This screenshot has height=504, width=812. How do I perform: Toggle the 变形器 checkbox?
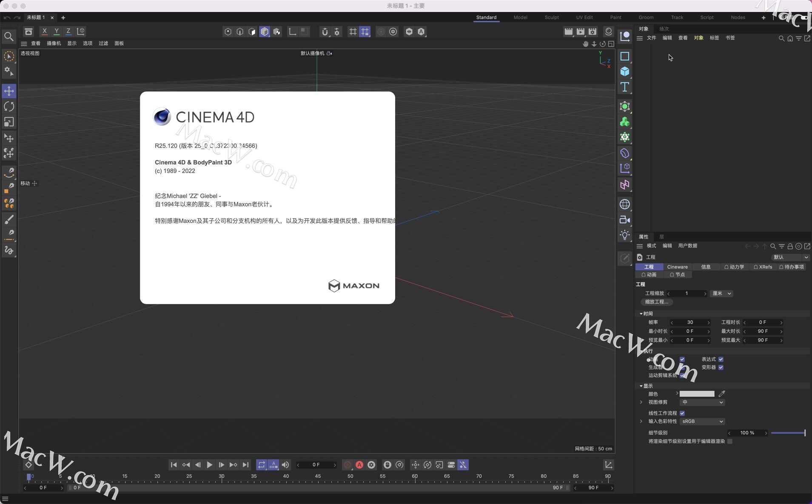pyautogui.click(x=721, y=367)
